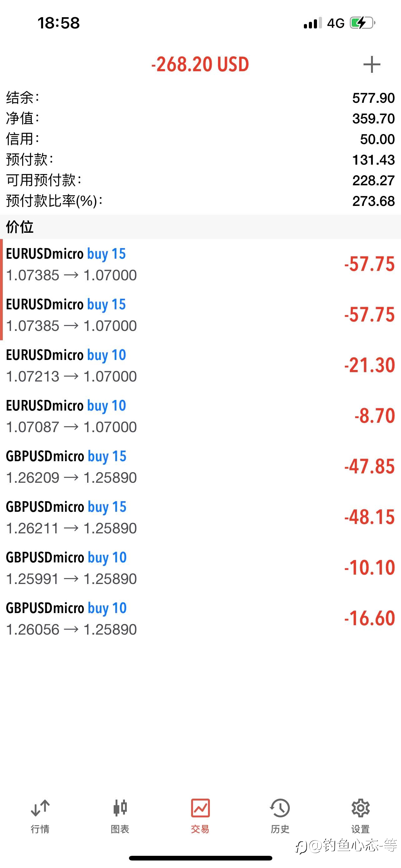Select EURUSDmicro position opened at 1.07087

click(x=200, y=416)
